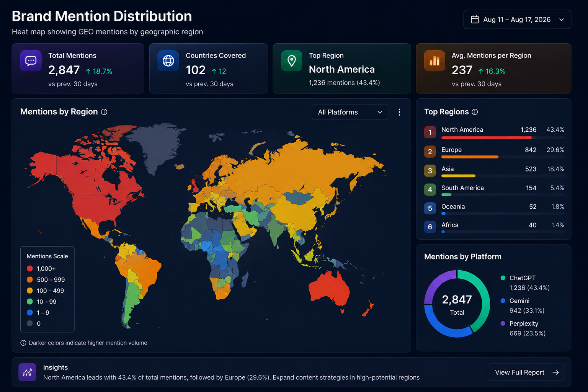Viewport: 588px width, 392px height.
Task: Click the '942 (33.1%)' Gemini value
Action: (527, 310)
